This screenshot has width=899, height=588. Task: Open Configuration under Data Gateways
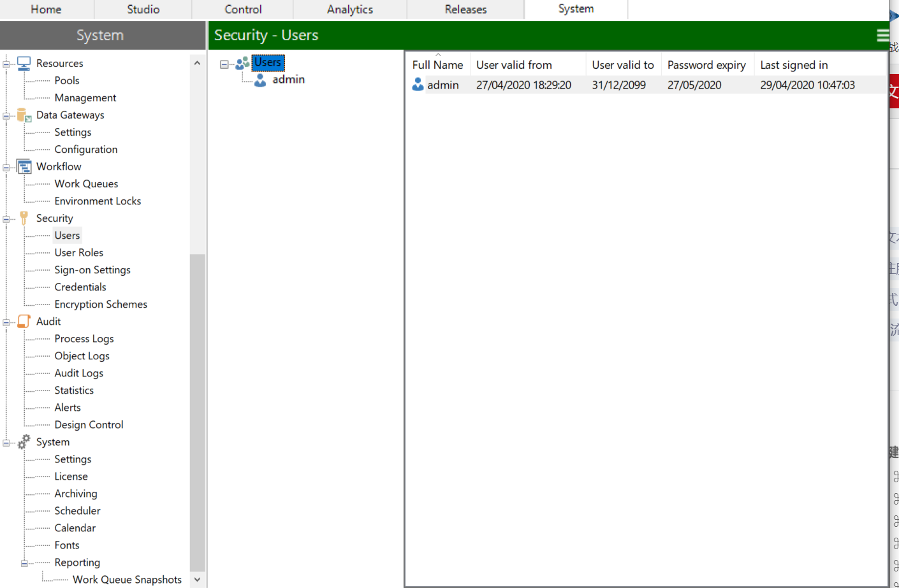pyautogui.click(x=86, y=149)
